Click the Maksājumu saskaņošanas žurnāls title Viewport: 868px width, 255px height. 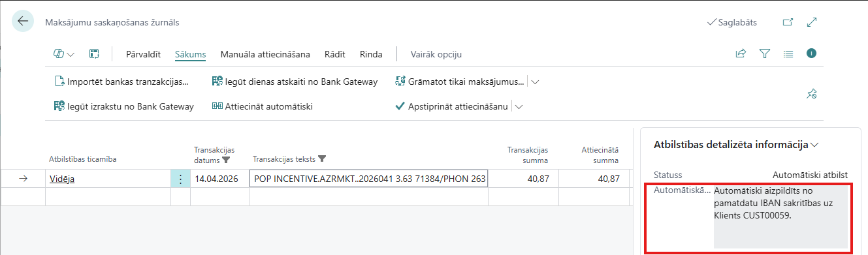click(112, 22)
